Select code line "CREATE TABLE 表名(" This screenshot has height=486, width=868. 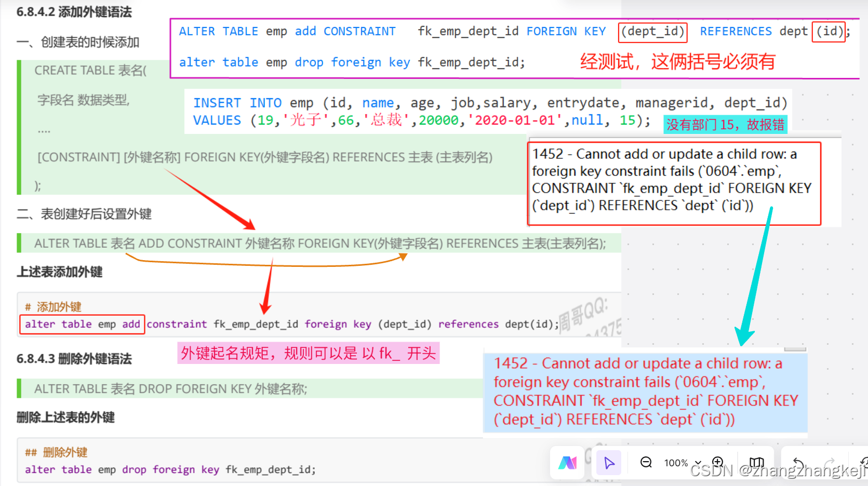coord(90,70)
